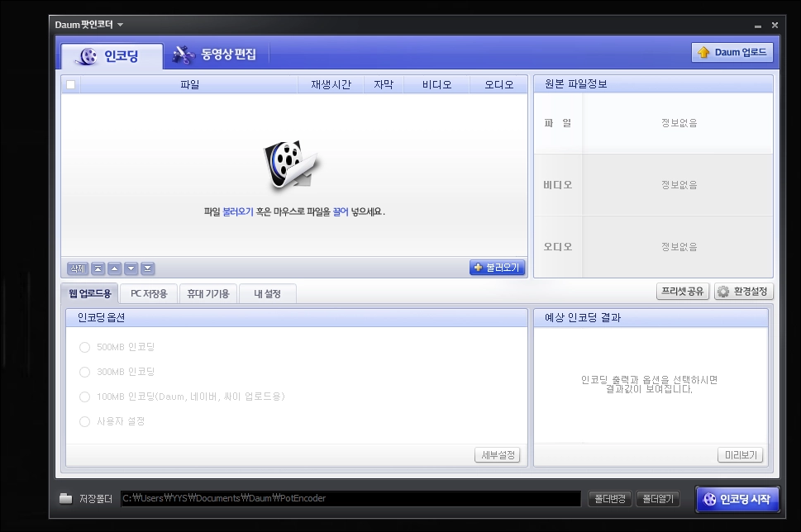Click the 불러오기 add file button
The width and height of the screenshot is (801, 532).
point(497,268)
